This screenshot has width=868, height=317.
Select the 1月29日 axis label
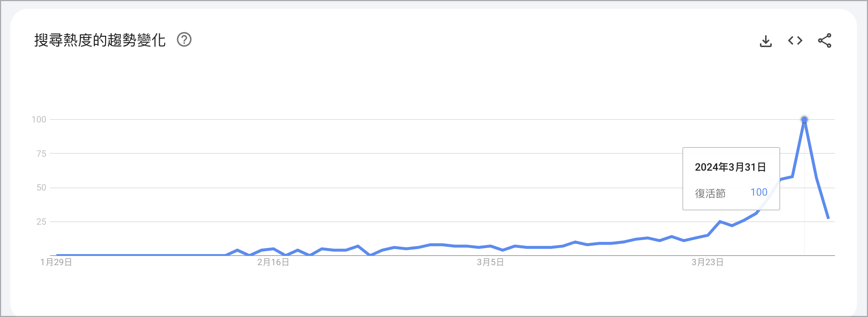[56, 263]
